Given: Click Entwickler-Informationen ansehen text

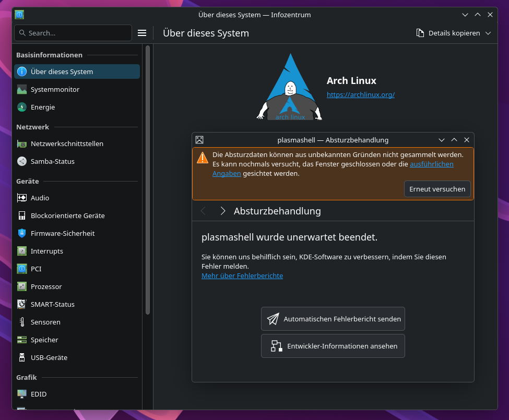Looking at the screenshot, I should pyautogui.click(x=342, y=346).
